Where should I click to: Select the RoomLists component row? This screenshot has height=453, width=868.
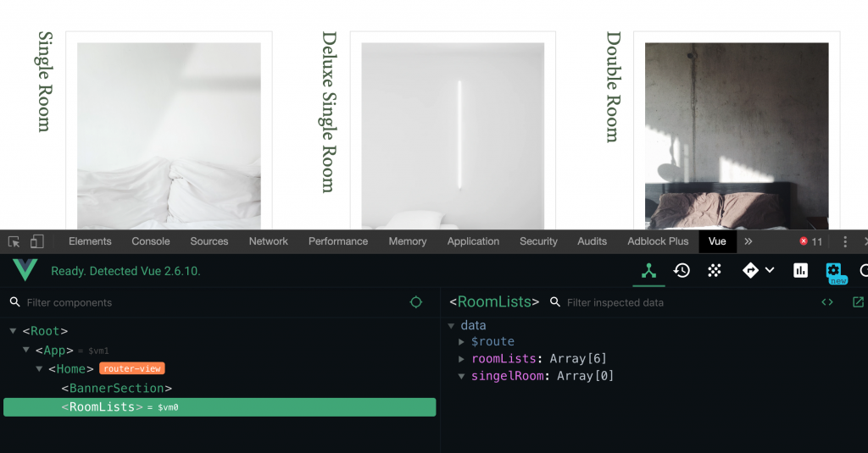click(x=220, y=407)
